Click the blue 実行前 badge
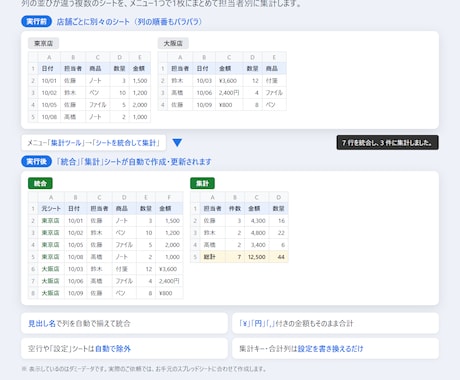Viewport: 460px width, 380px height. [x=37, y=22]
